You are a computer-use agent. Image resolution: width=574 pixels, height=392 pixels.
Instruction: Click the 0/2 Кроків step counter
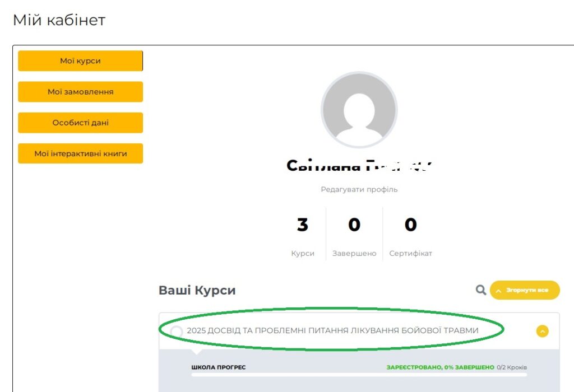(x=512, y=367)
